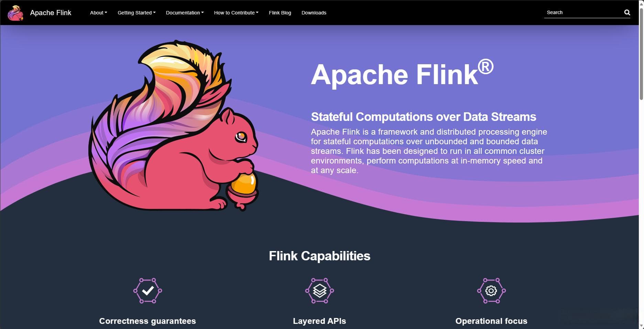Click 'Stateful Computations over Data Streams' heading
The image size is (644, 329).
point(424,117)
